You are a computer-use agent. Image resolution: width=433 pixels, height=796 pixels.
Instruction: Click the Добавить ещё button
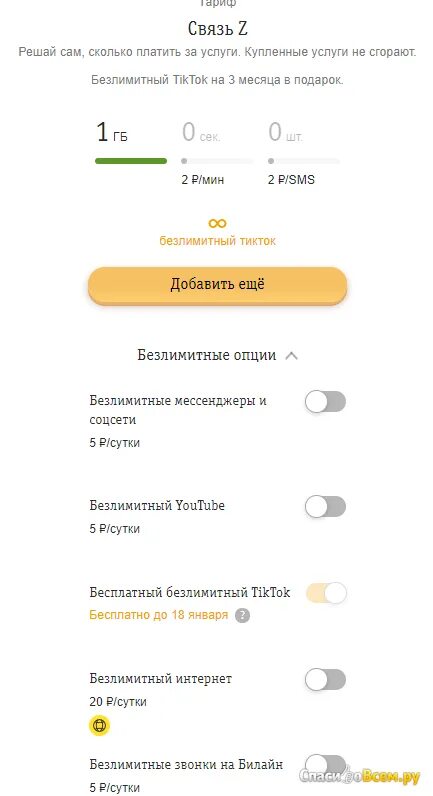point(217,285)
